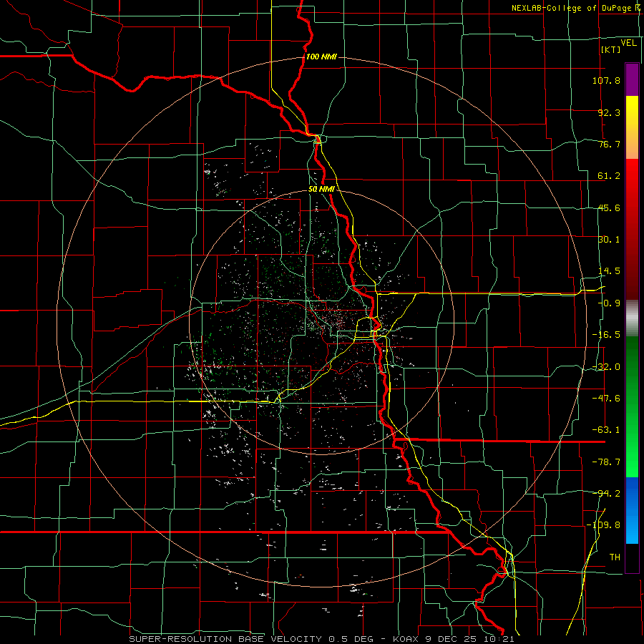Image resolution: width=644 pixels, height=644 pixels.
Task: Click the blue segment of the velocity color bar
Action: tap(632, 510)
